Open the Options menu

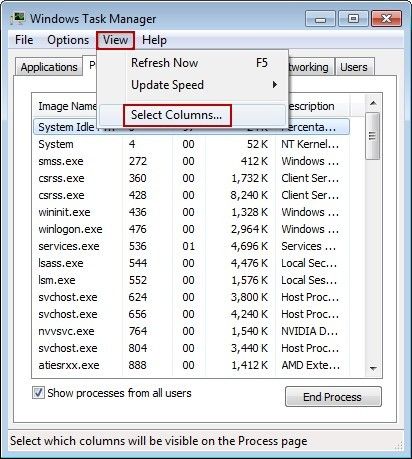(68, 40)
